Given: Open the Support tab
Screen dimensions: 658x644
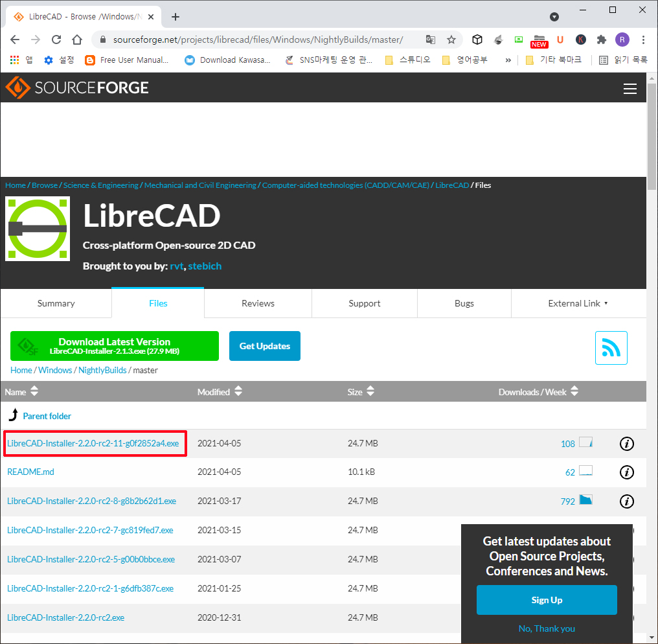Looking at the screenshot, I should pos(364,303).
